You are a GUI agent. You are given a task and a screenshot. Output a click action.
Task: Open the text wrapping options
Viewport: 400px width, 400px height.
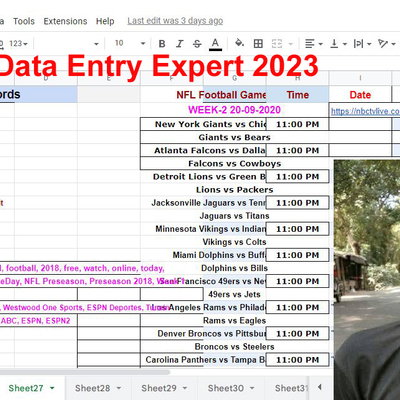(x=362, y=43)
